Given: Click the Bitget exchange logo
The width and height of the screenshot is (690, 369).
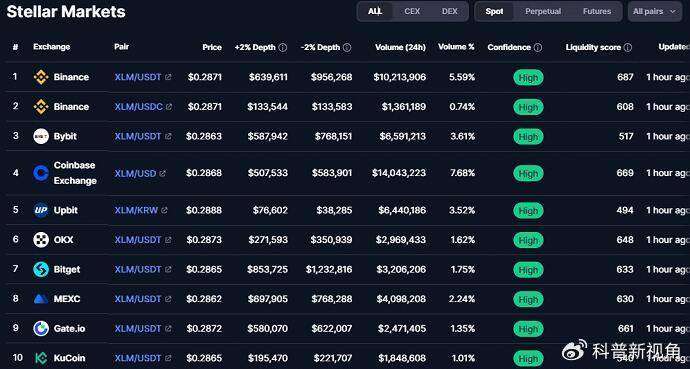Looking at the screenshot, I should 41,269.
